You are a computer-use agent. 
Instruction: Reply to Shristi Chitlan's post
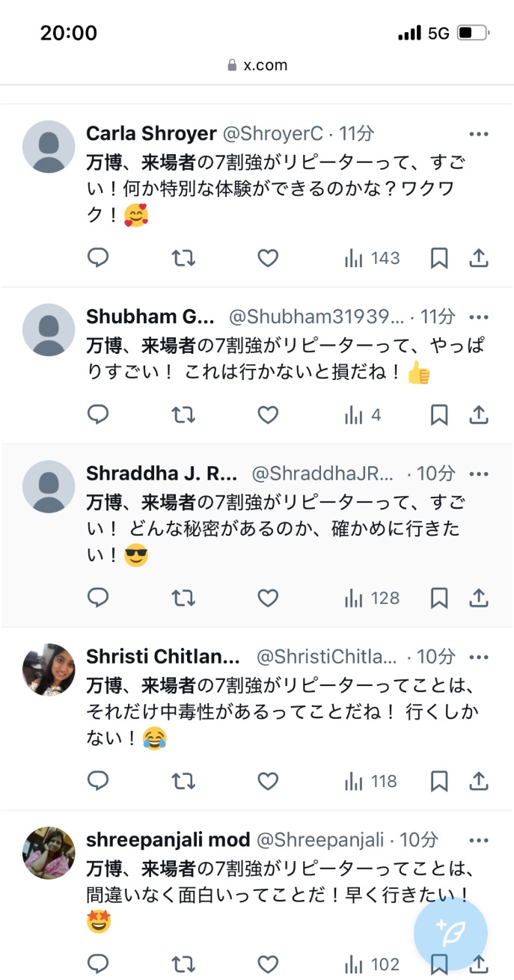(x=98, y=782)
